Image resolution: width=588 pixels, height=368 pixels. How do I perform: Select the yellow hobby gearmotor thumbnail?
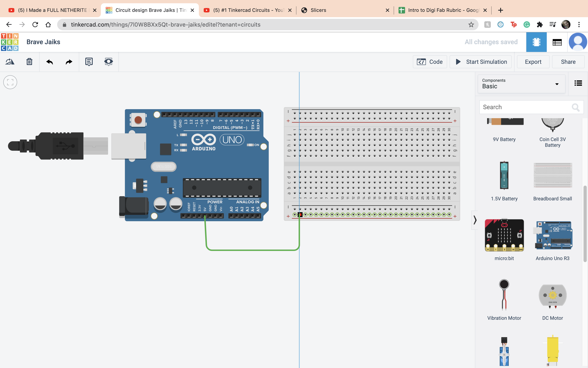552,350
